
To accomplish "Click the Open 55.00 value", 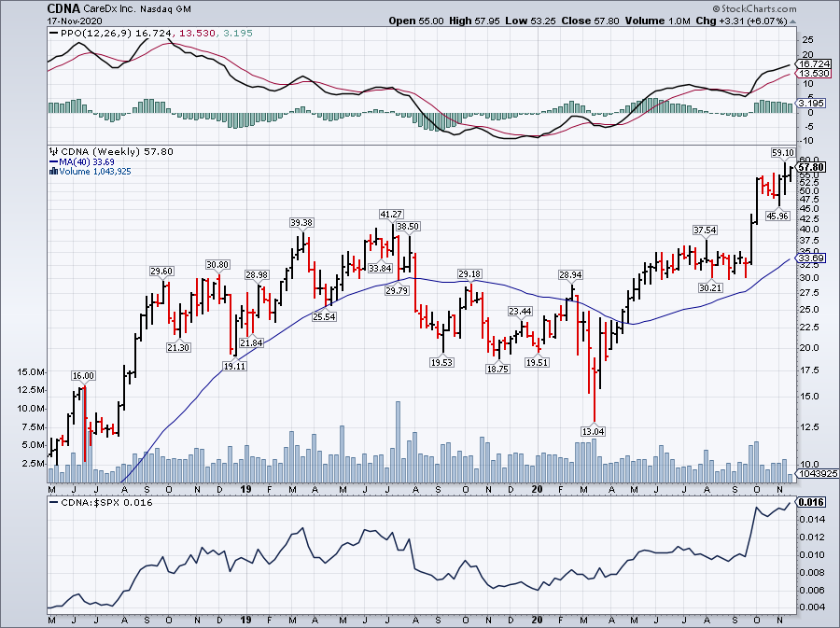I will tap(416, 21).
